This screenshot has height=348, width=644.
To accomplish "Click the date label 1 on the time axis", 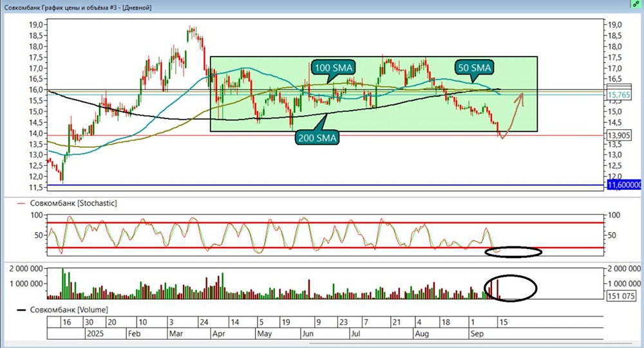I will tap(473, 322).
